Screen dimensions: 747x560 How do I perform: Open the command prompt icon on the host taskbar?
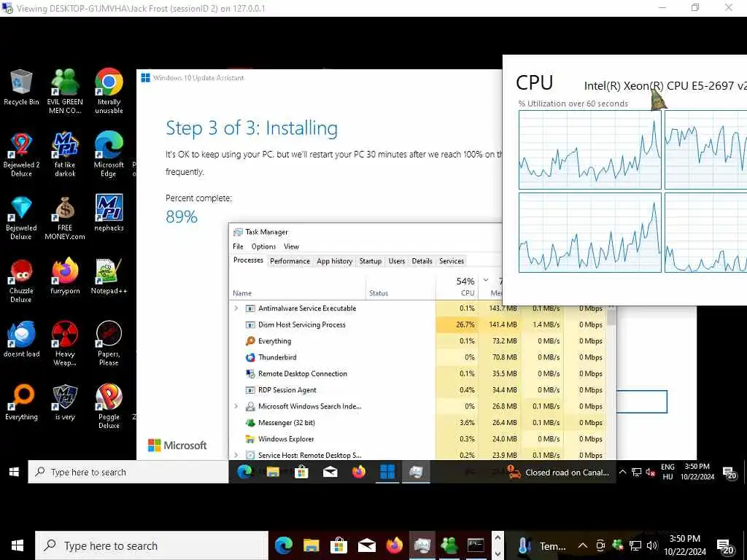coord(476,545)
